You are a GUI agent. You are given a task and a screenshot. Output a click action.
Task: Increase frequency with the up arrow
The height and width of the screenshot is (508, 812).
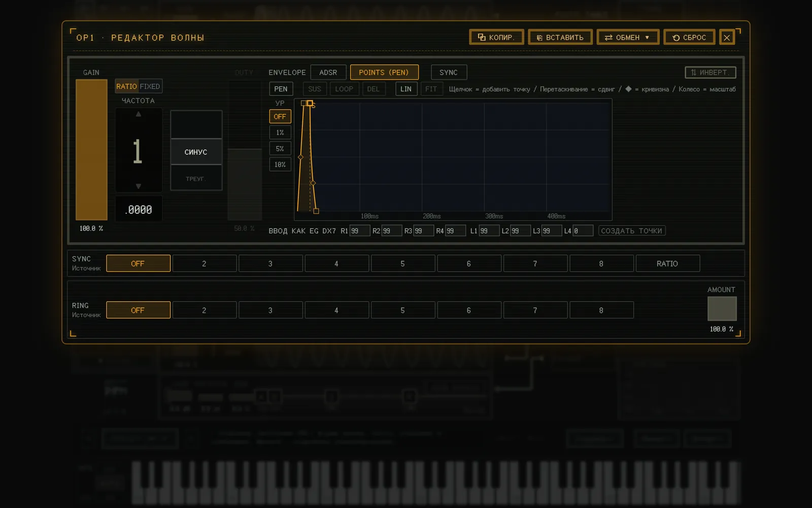(138, 114)
